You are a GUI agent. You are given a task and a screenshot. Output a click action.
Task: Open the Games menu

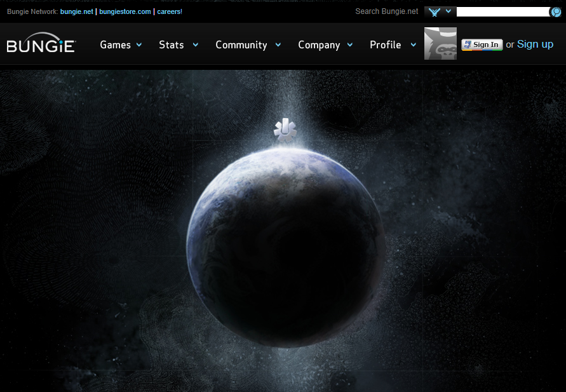click(116, 44)
